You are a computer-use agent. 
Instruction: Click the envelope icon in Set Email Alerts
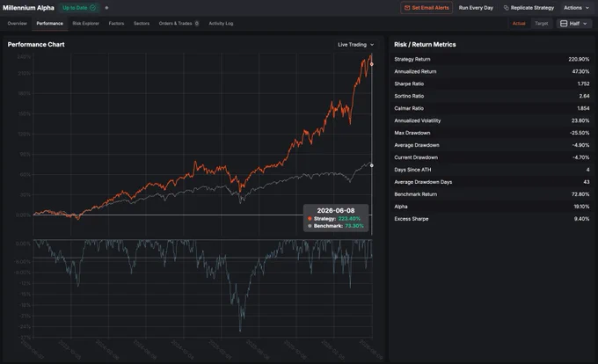coord(407,8)
